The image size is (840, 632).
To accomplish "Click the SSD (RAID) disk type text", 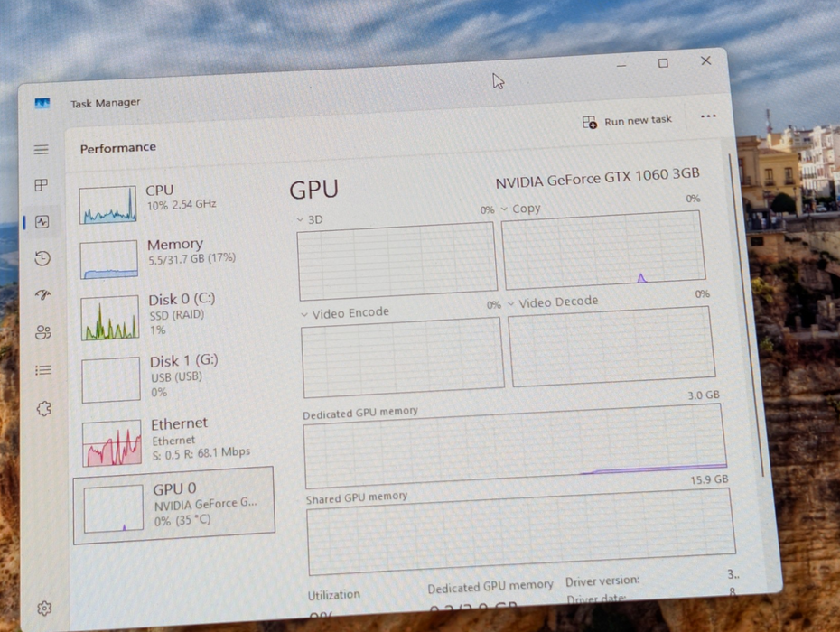I will click(x=177, y=315).
